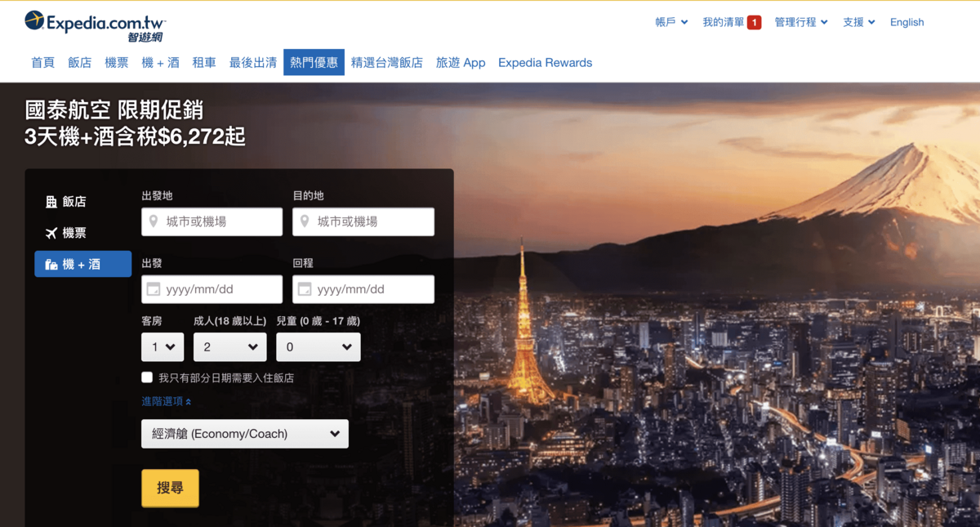Collapse the 進階選項 advanced options

tap(167, 401)
